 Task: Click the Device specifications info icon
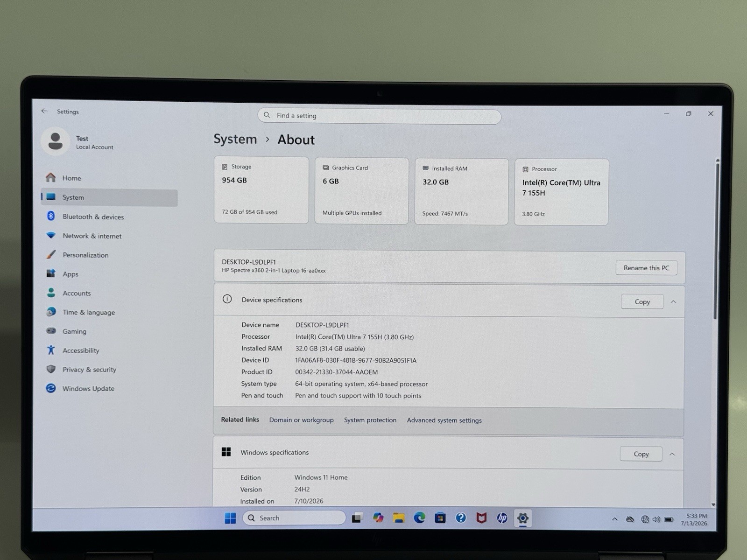227,299
